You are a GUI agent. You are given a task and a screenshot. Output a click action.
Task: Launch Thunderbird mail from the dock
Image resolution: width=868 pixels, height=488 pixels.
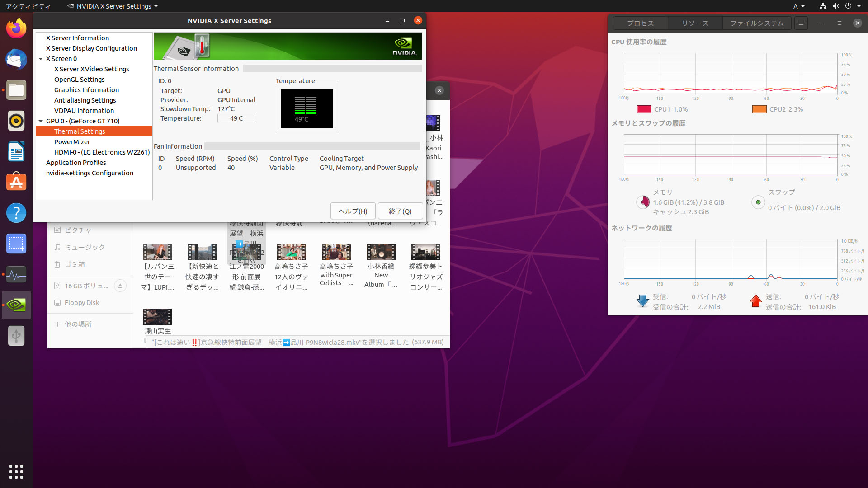16,59
